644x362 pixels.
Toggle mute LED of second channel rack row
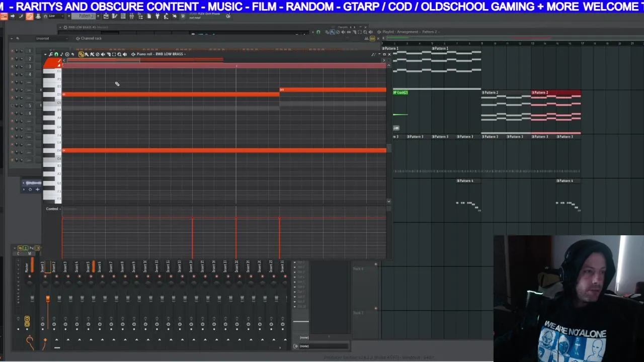click(12, 58)
